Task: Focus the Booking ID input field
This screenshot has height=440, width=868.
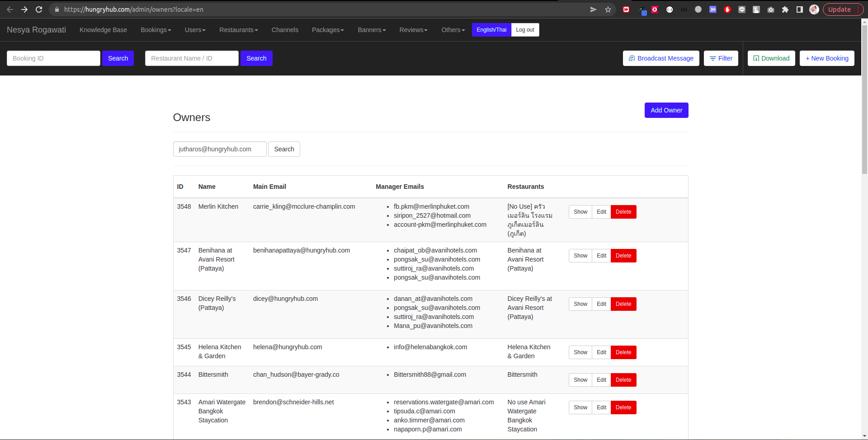Action: pyautogui.click(x=53, y=58)
